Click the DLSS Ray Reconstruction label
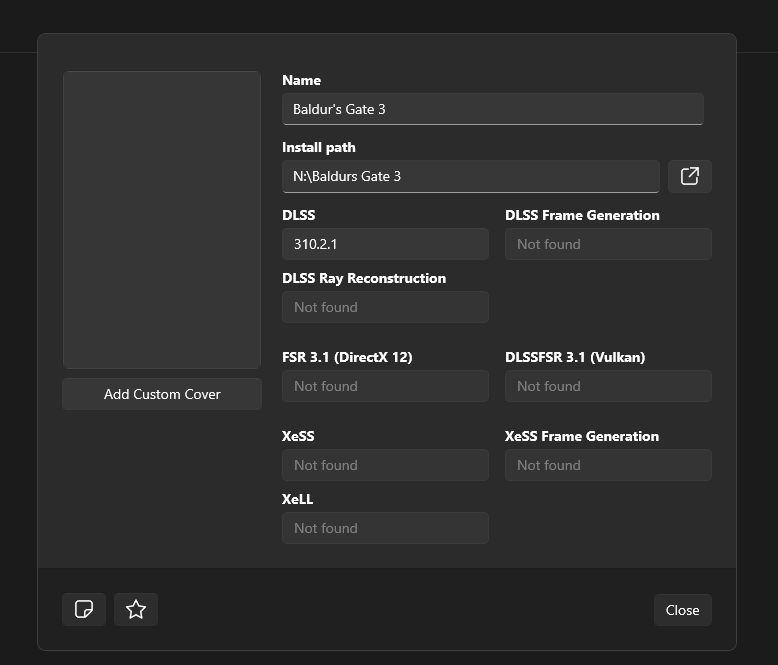Image resolution: width=778 pixels, height=665 pixels. (364, 278)
